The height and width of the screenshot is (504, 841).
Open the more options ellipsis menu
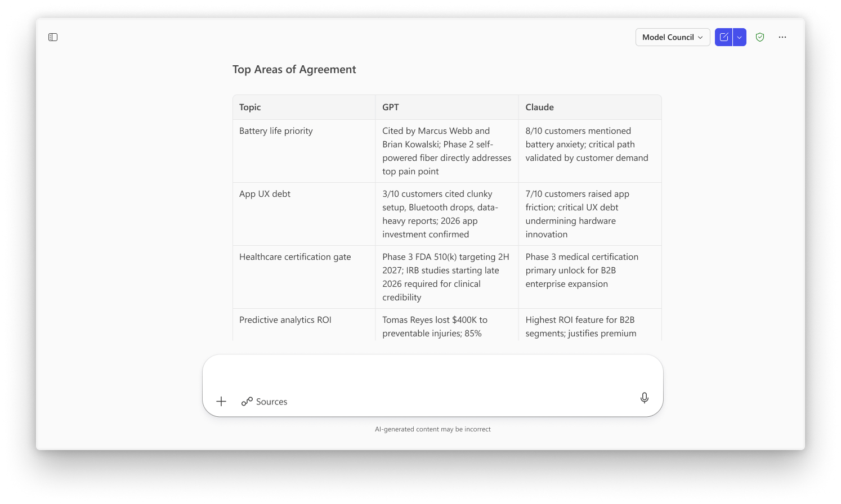point(782,37)
